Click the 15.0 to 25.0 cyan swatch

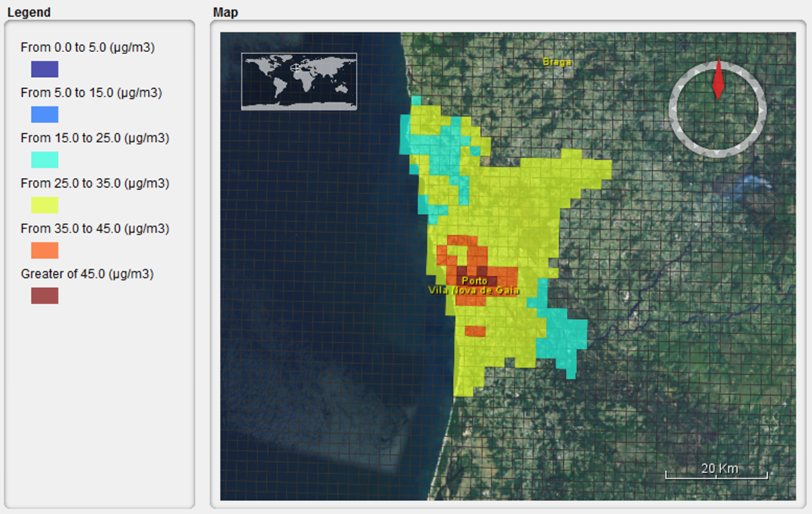pos(45,160)
